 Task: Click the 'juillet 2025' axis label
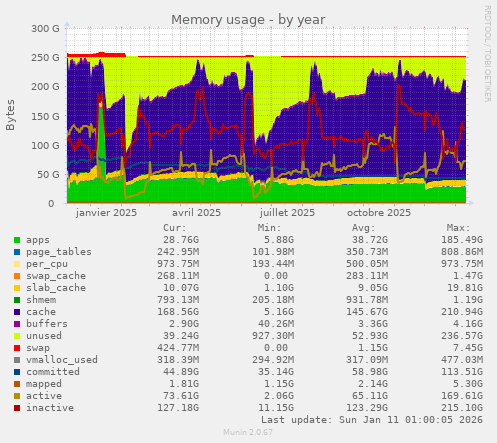click(287, 213)
